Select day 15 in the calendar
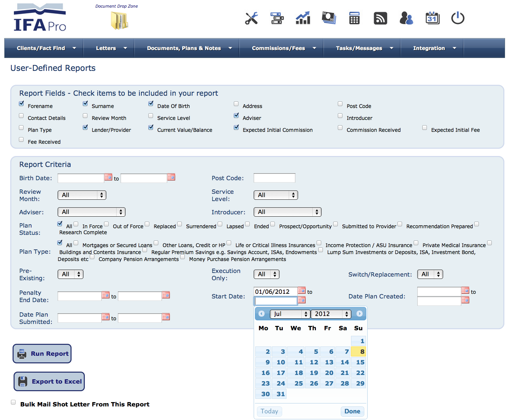This screenshot has width=510, height=420. coord(359,362)
